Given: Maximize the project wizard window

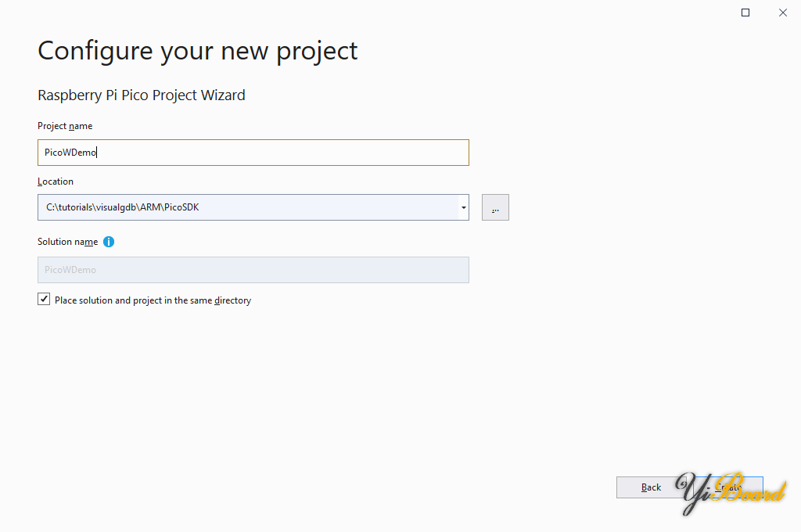Looking at the screenshot, I should (x=745, y=13).
